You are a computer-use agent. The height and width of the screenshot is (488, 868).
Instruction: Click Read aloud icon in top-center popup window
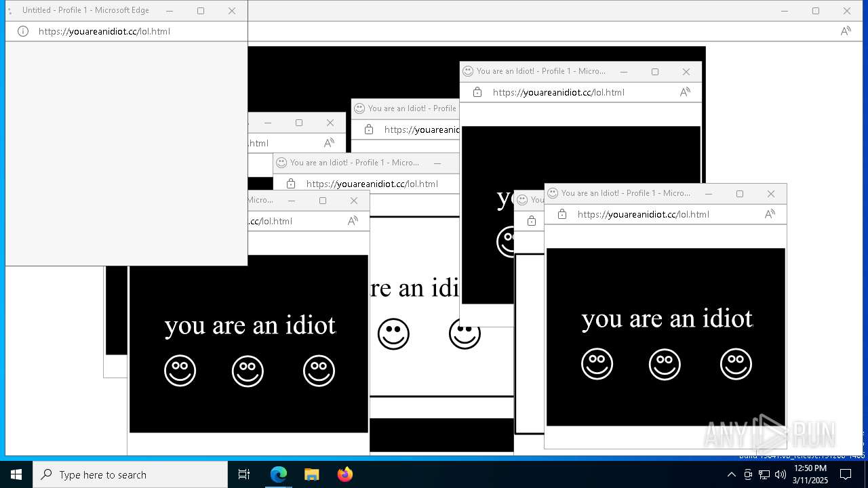[686, 92]
